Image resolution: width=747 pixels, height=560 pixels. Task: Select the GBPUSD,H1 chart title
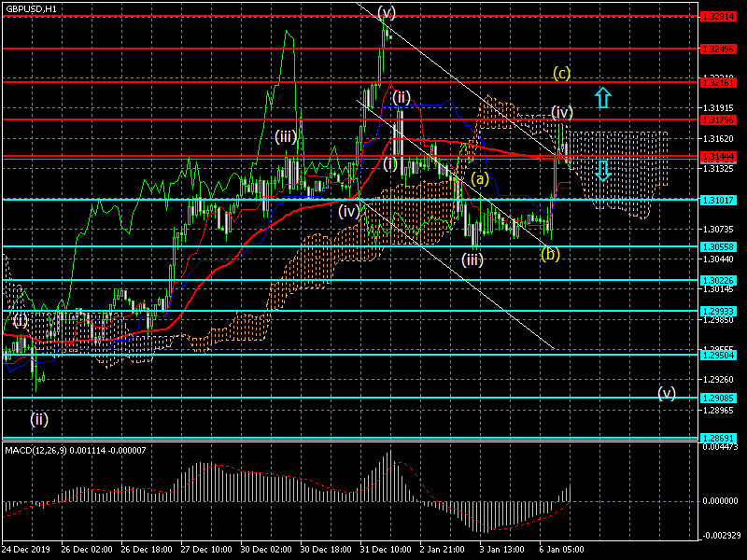(31, 8)
